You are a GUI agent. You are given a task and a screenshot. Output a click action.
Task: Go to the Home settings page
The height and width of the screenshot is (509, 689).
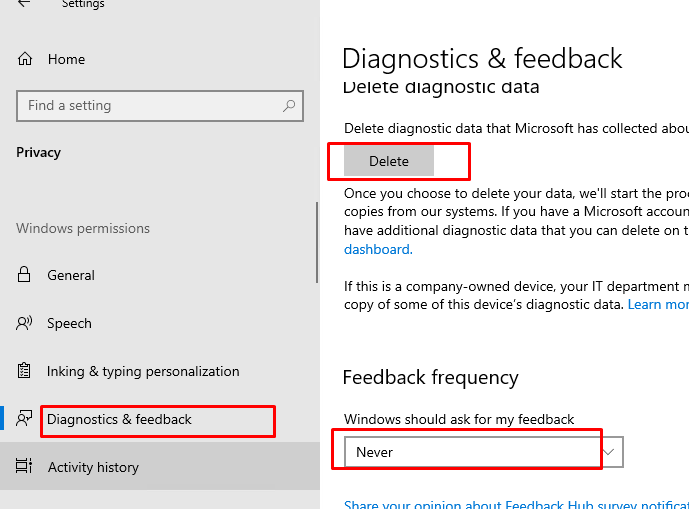pyautogui.click(x=66, y=59)
